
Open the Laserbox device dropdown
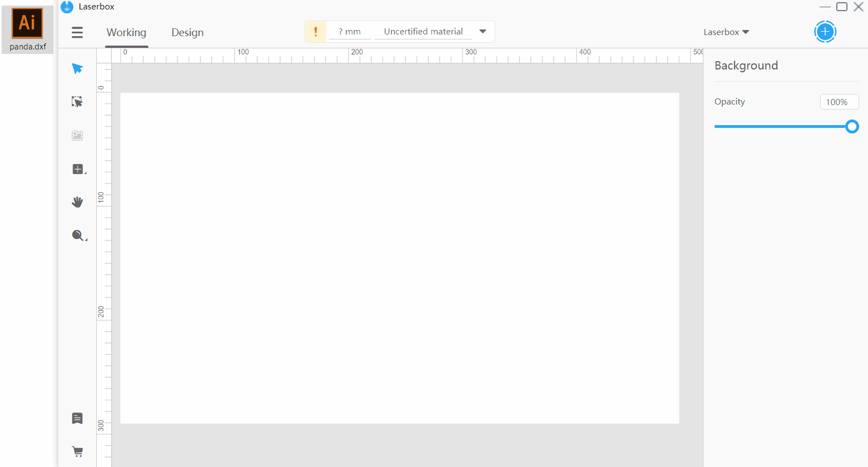coord(726,32)
